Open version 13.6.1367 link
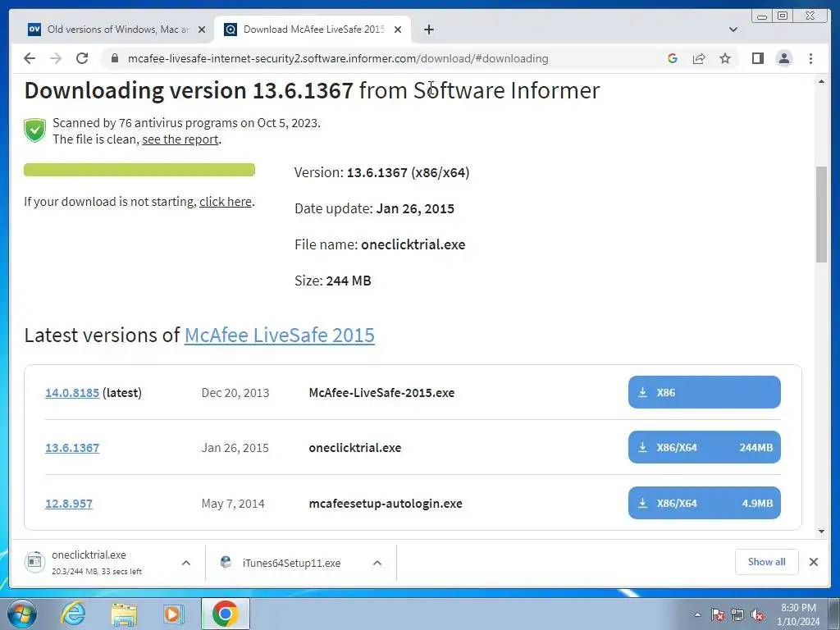This screenshot has height=630, width=840. click(72, 448)
